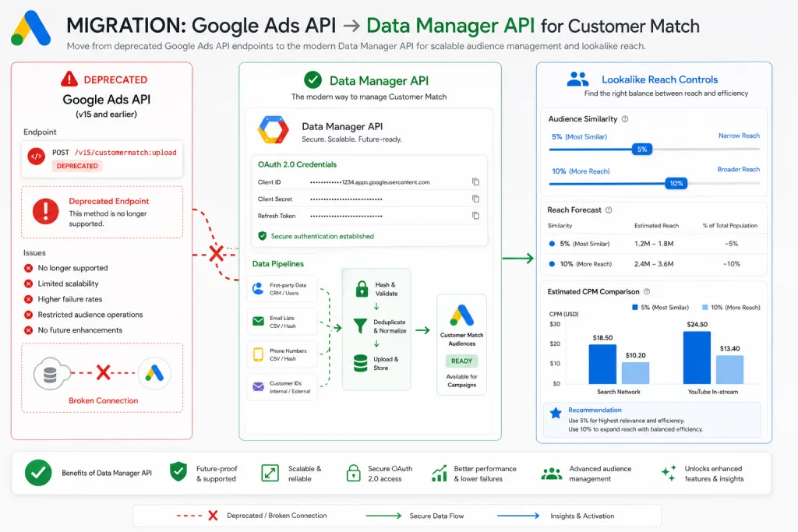Click the X icon beside Higher failure rates
Viewport: 798px width, 532px height.
pyautogui.click(x=29, y=299)
